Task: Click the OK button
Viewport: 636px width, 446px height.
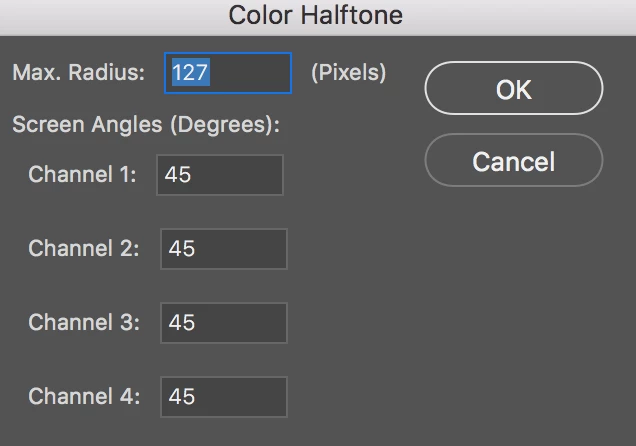Action: pyautogui.click(x=513, y=90)
